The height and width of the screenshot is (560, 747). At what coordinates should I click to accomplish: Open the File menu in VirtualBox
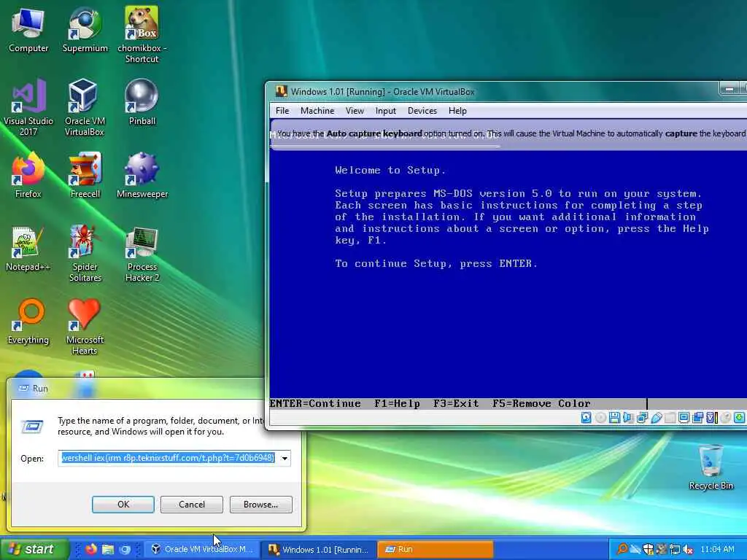click(x=282, y=111)
